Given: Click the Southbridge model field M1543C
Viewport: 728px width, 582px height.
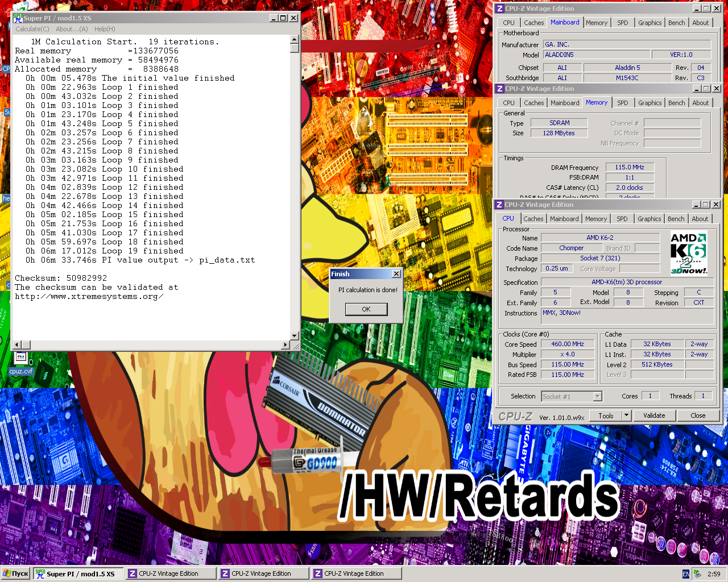Looking at the screenshot, I should coord(627,78).
